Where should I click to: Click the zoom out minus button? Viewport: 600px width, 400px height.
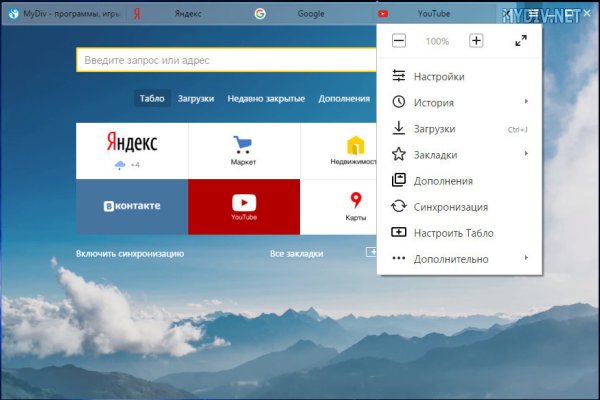(x=399, y=41)
